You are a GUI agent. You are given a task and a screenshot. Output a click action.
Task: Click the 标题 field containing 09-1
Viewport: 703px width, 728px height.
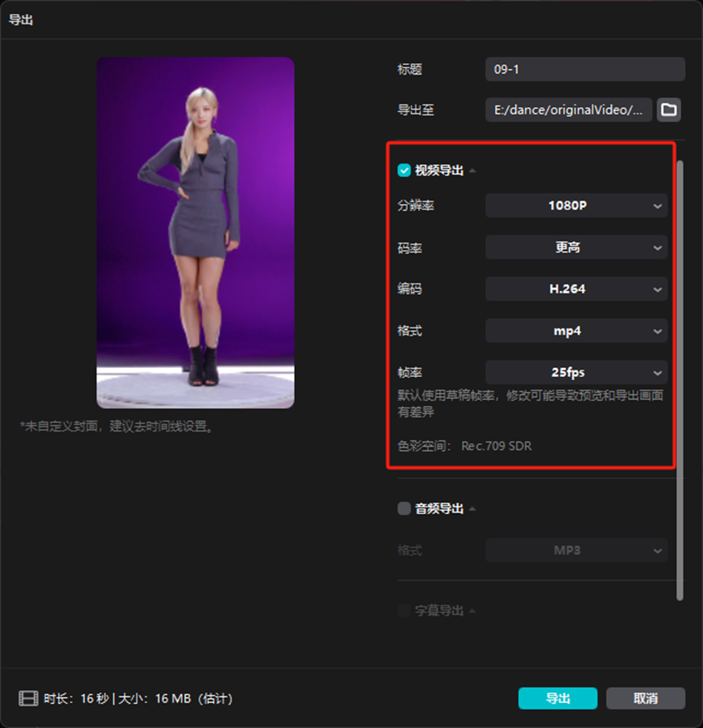click(x=585, y=70)
